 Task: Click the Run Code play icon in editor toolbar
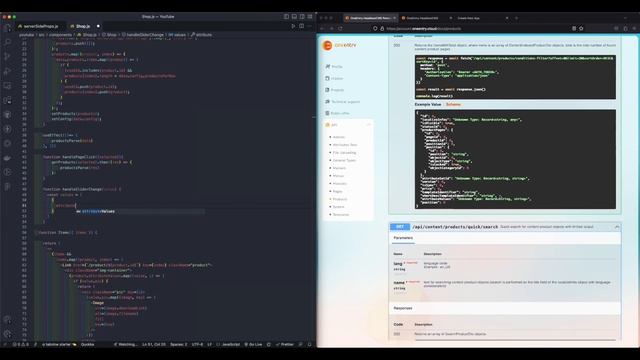[293, 26]
